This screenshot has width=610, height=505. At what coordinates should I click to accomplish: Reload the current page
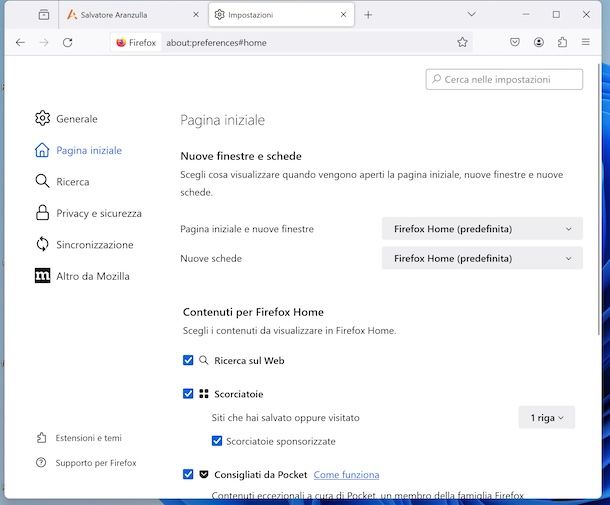(68, 42)
